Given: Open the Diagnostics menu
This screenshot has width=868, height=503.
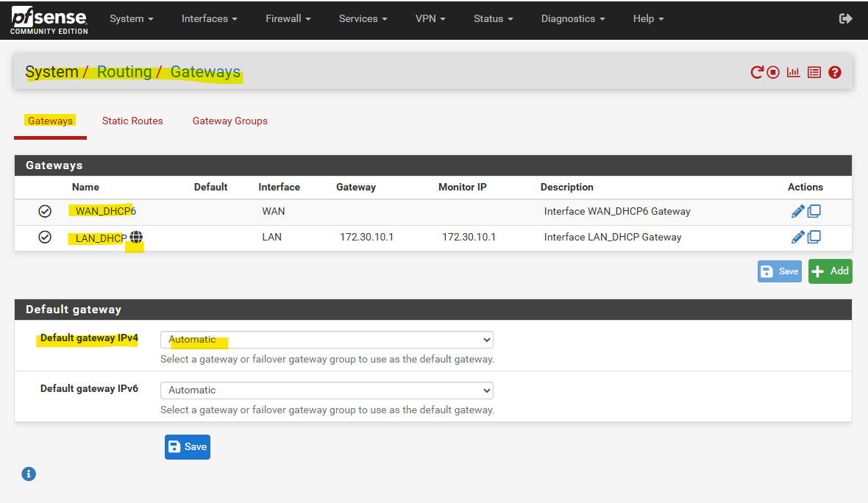Looking at the screenshot, I should pyautogui.click(x=573, y=19).
